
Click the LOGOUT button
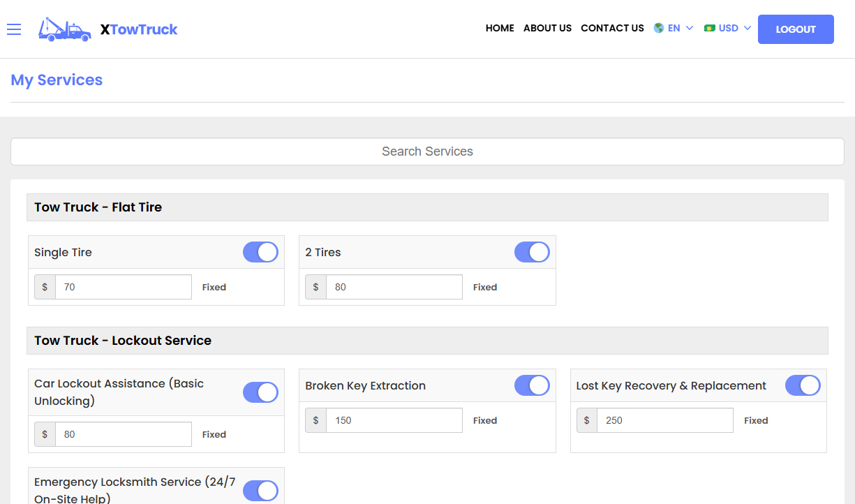[796, 29]
